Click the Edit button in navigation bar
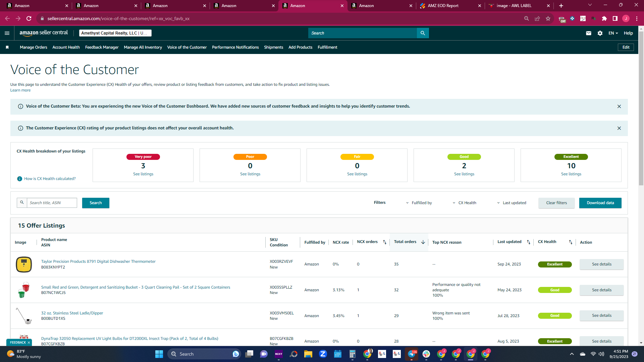This screenshot has width=644, height=362. pyautogui.click(x=626, y=47)
